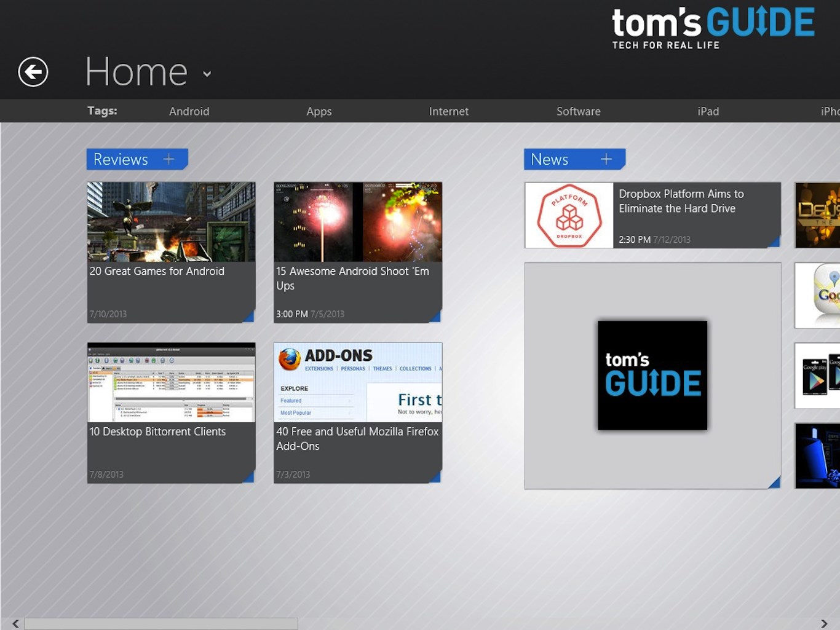840x630 pixels.
Task: Expand News section with plus icon
Action: click(606, 159)
